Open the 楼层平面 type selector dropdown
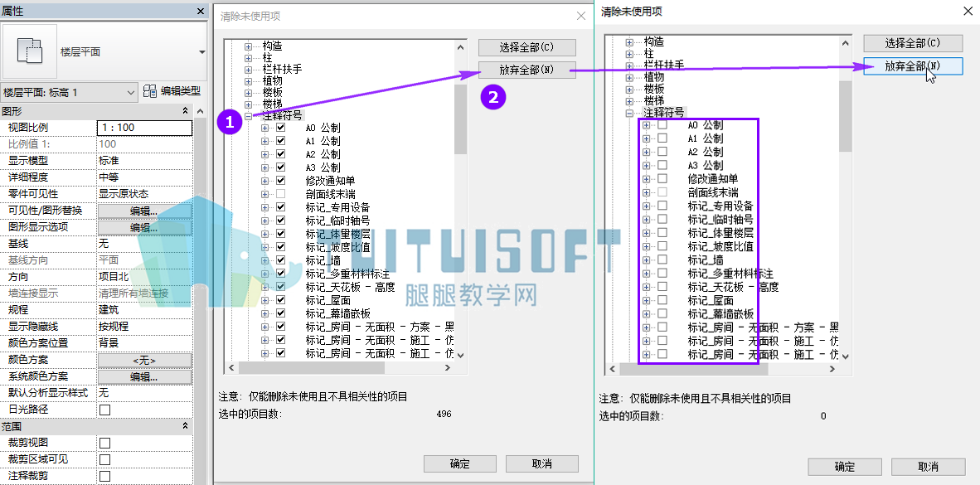 tap(201, 52)
